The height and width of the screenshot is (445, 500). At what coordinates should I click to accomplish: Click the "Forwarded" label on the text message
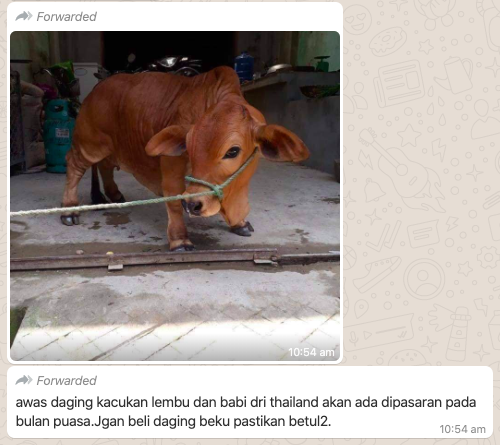[66, 381]
